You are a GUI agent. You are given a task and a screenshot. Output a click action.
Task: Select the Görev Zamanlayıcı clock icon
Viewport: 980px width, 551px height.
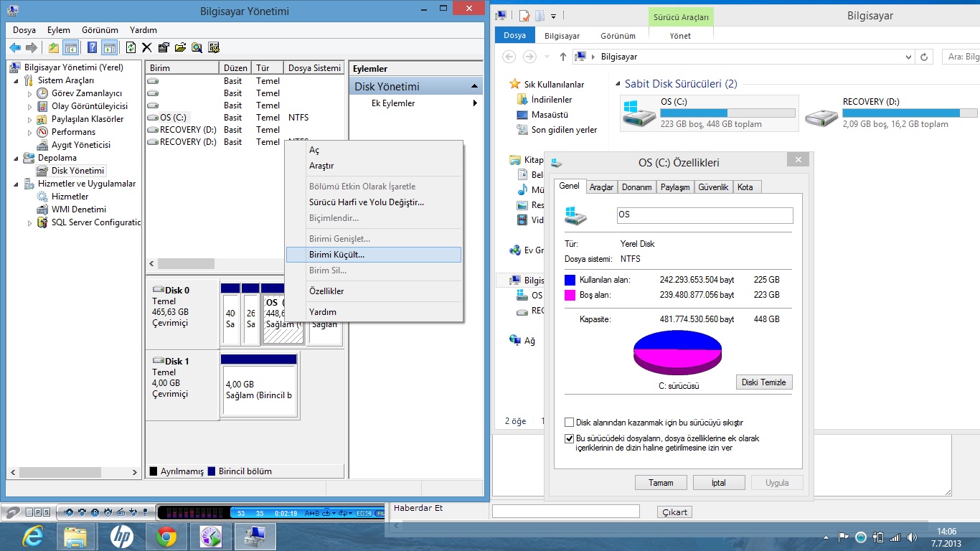tap(43, 93)
